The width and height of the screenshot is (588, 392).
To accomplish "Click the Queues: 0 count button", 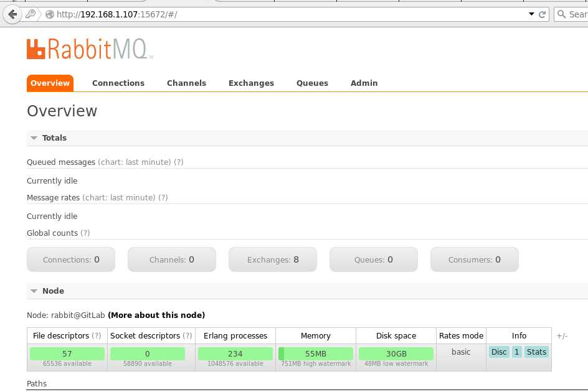I will pos(374,259).
